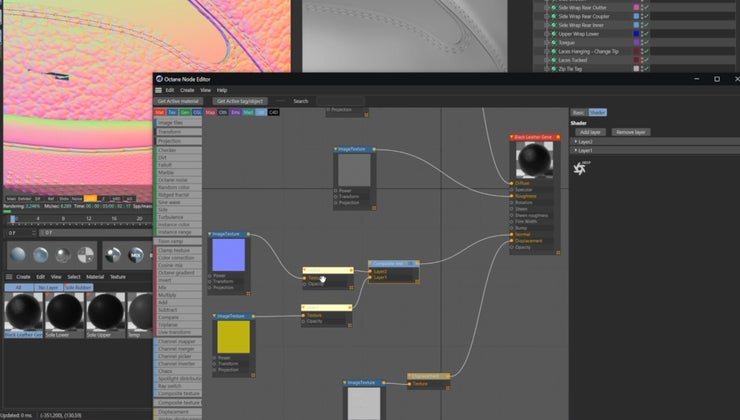Toggle Emi node filter tag
Screen dimensions: 740x420
pos(235,112)
